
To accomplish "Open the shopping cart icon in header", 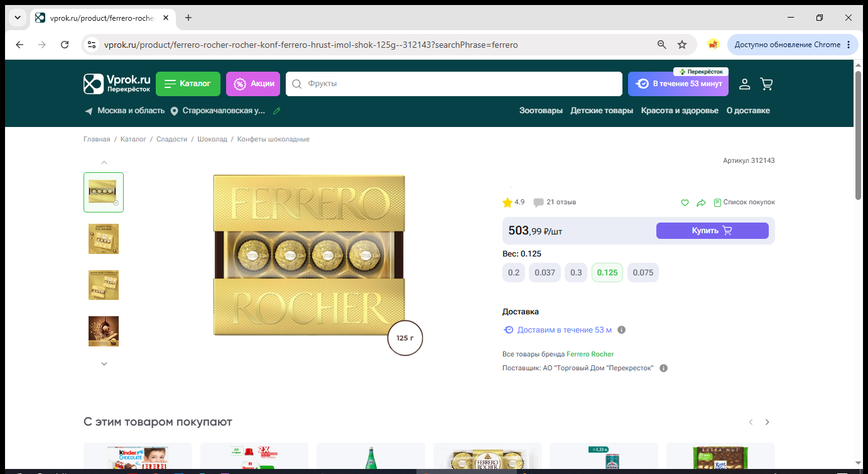I will click(766, 84).
